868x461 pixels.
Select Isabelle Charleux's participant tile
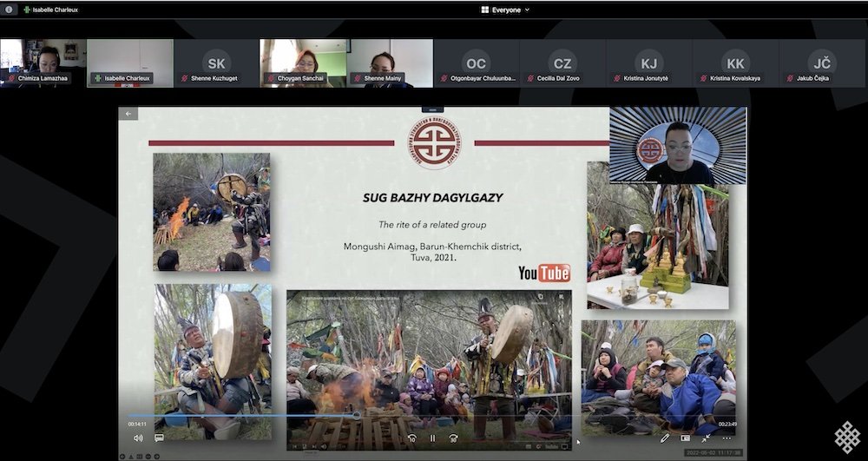[129, 63]
